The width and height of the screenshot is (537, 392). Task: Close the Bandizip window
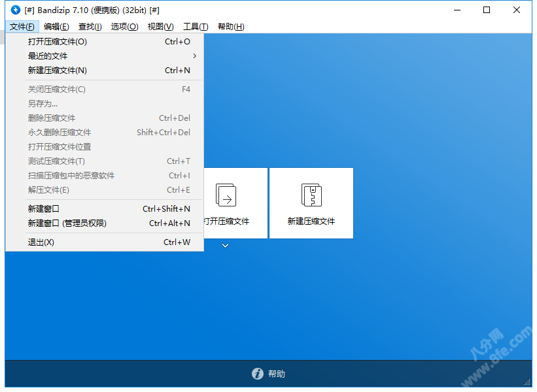(x=517, y=10)
